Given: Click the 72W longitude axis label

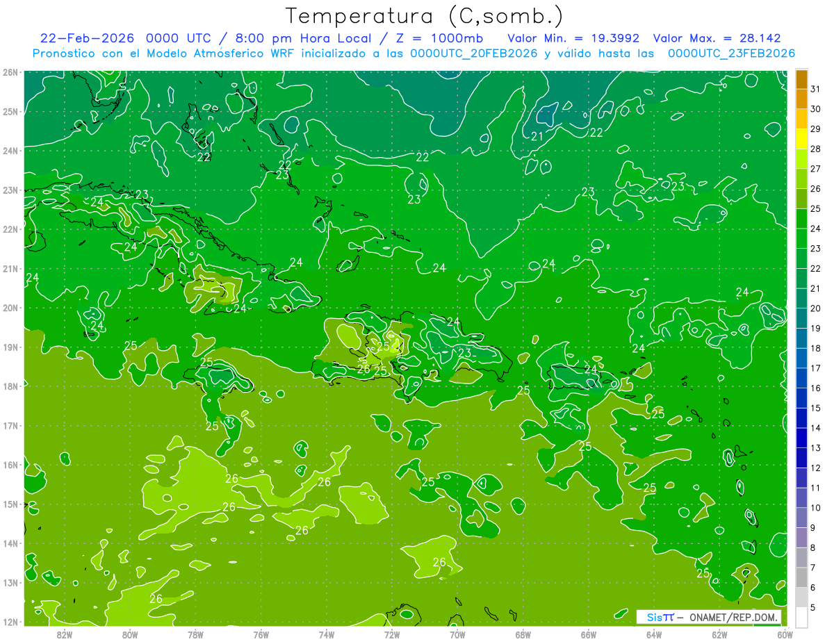Looking at the screenshot, I should 392,634.
